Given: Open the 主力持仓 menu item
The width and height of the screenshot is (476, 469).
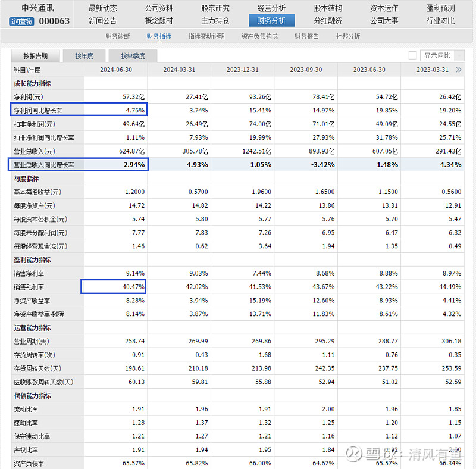Looking at the screenshot, I should [x=215, y=21].
